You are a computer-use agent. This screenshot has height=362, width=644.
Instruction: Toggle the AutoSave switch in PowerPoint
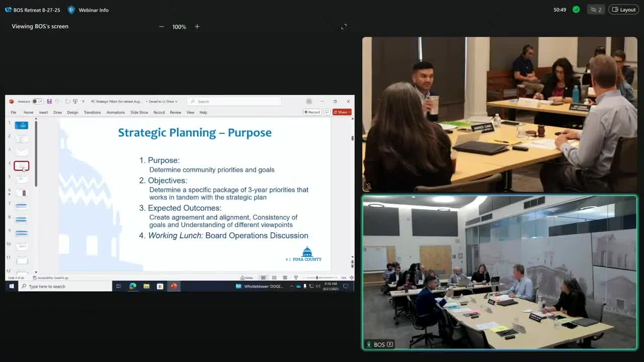click(38, 102)
